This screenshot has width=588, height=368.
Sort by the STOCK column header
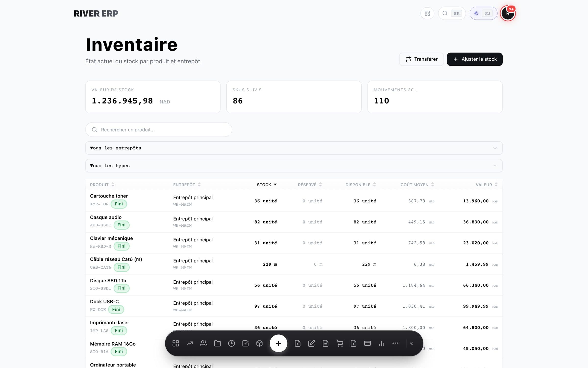pyautogui.click(x=267, y=184)
